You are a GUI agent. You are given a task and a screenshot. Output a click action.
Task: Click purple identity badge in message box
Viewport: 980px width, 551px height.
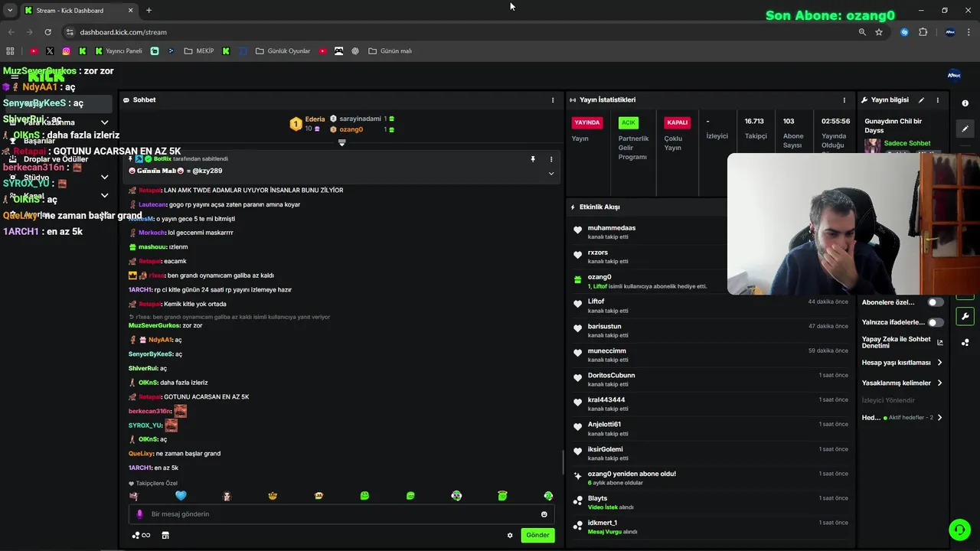pos(139,514)
